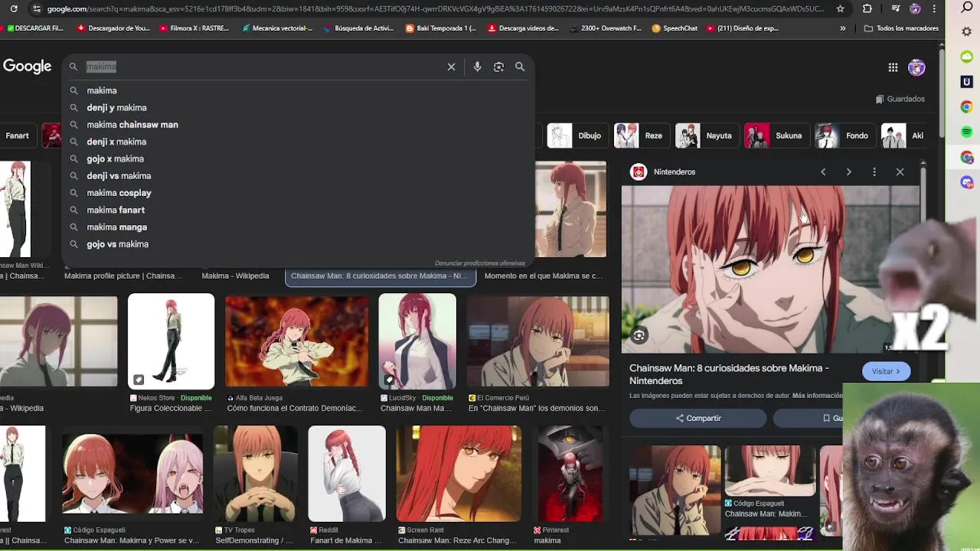Open the Todos los marcadores folder
The height and width of the screenshot is (551, 980).
[x=901, y=28]
